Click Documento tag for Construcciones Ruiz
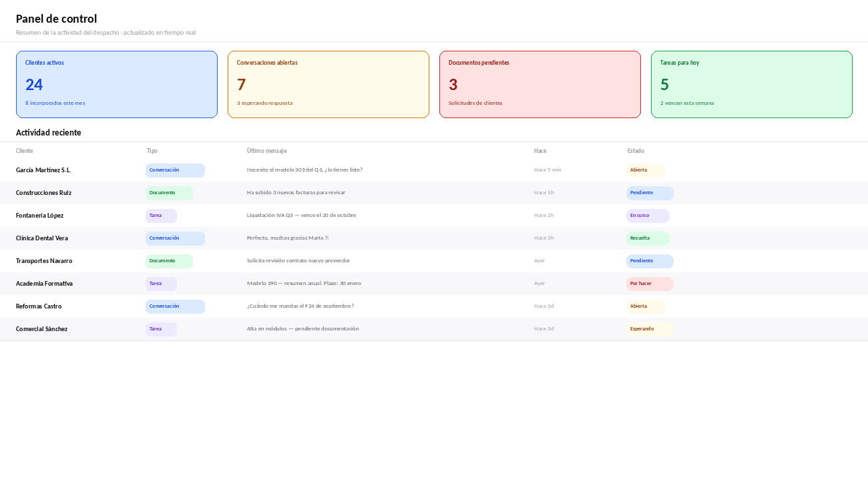The image size is (868, 494). coord(169,193)
